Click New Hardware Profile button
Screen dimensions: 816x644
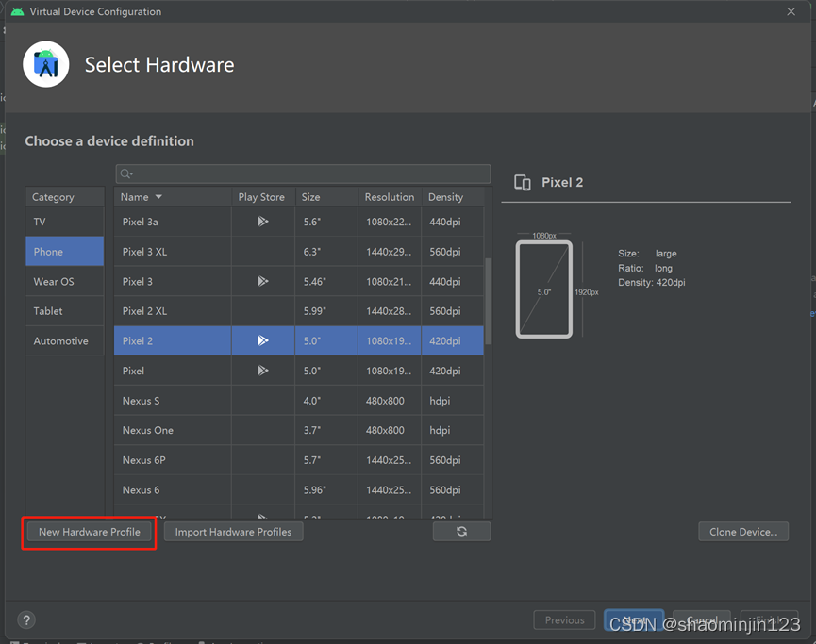click(x=90, y=532)
